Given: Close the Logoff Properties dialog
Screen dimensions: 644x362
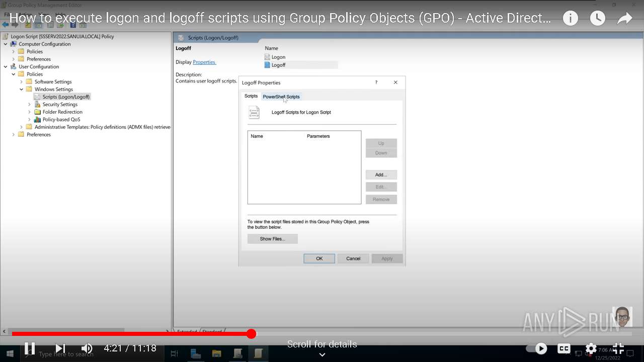Looking at the screenshot, I should point(395,82).
